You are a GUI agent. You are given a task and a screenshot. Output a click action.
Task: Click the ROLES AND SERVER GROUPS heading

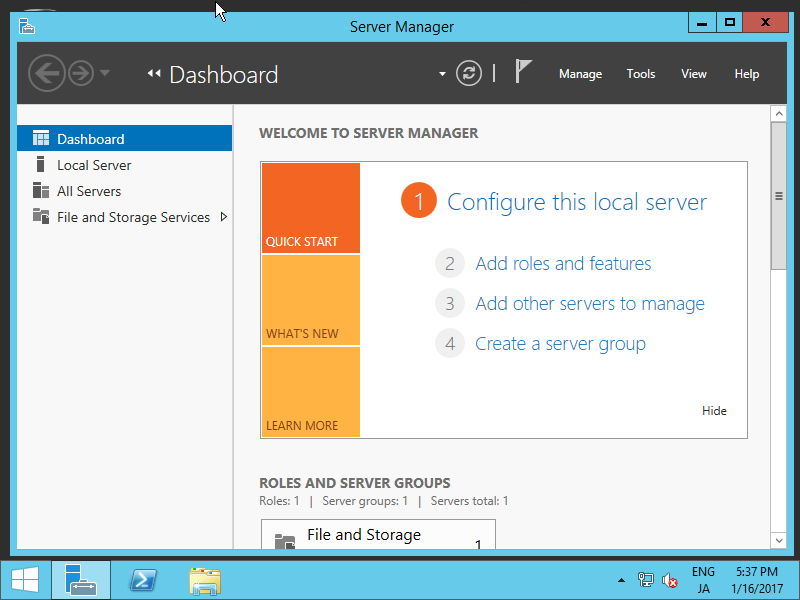355,483
